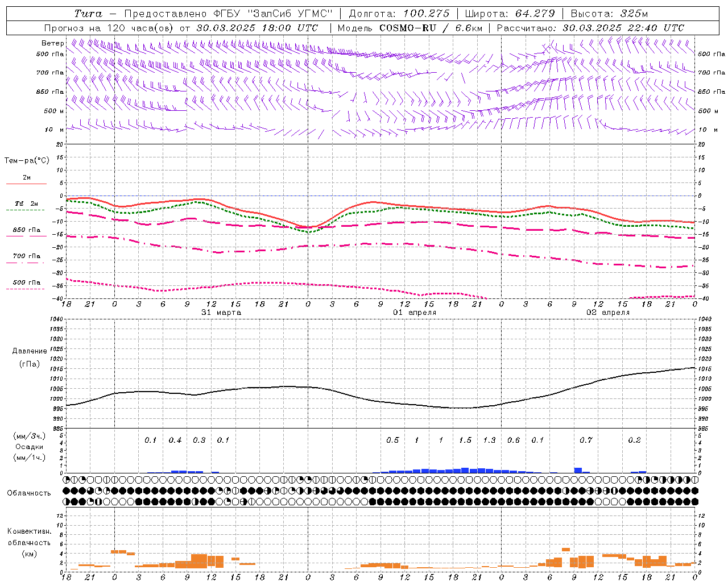Click the "Конвективн." convective cloud label
The image size is (728, 582).
tap(29, 531)
